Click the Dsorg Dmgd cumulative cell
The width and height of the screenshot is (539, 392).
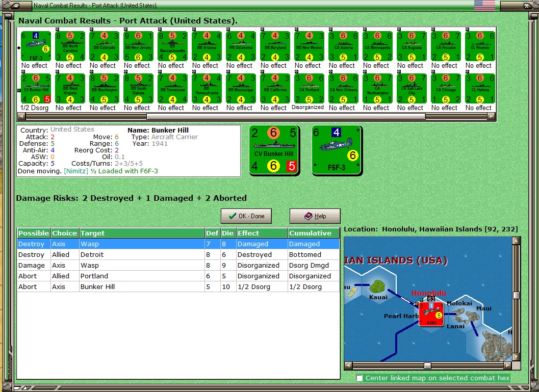tap(314, 265)
